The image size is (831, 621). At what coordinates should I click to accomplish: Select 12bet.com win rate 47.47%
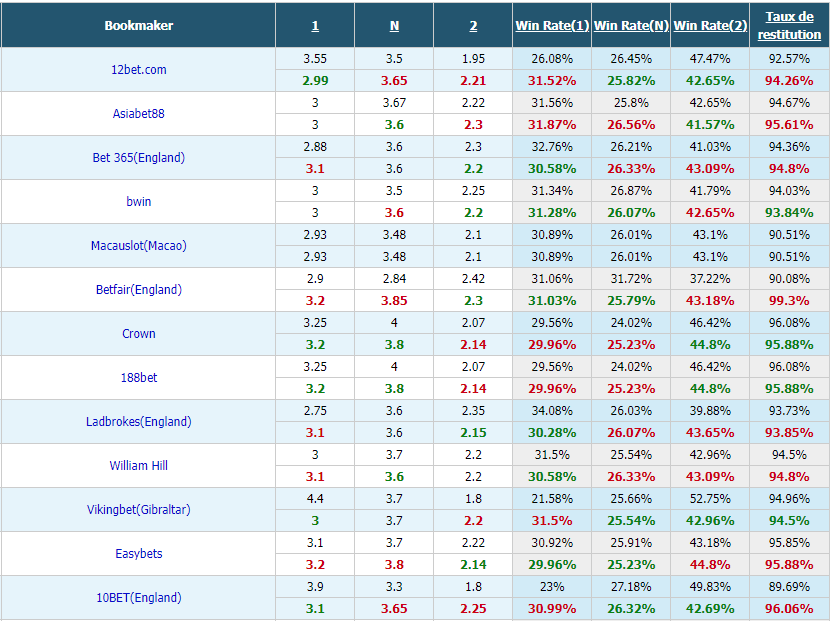coord(710,59)
